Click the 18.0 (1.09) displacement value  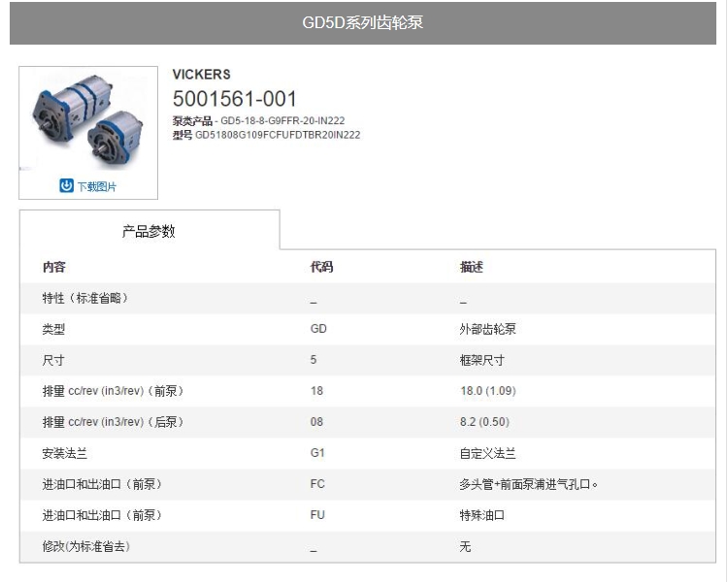coord(488,391)
